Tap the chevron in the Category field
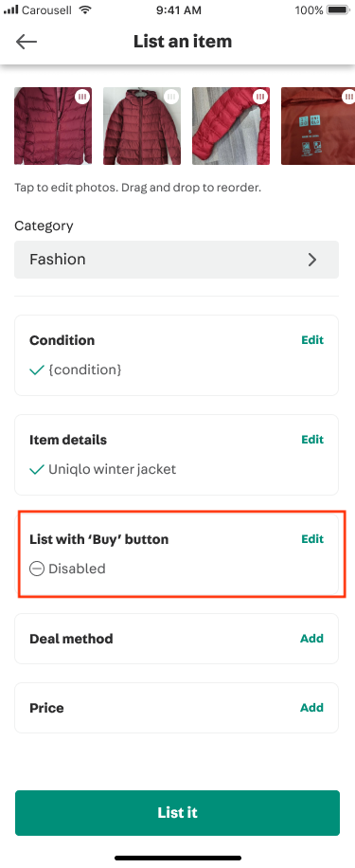The height and width of the screenshot is (868, 355). (x=312, y=260)
